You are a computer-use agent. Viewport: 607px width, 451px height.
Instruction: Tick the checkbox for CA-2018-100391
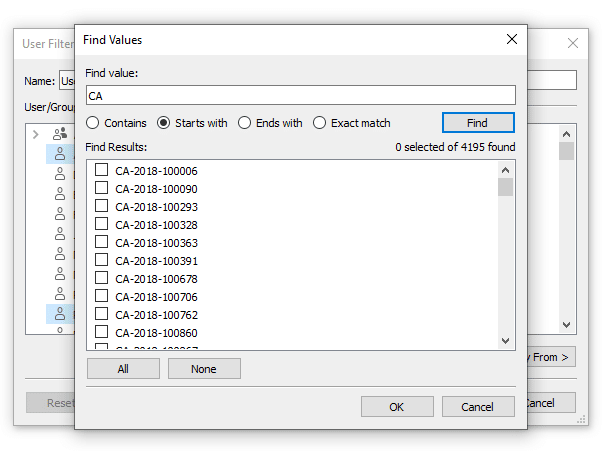point(101,260)
